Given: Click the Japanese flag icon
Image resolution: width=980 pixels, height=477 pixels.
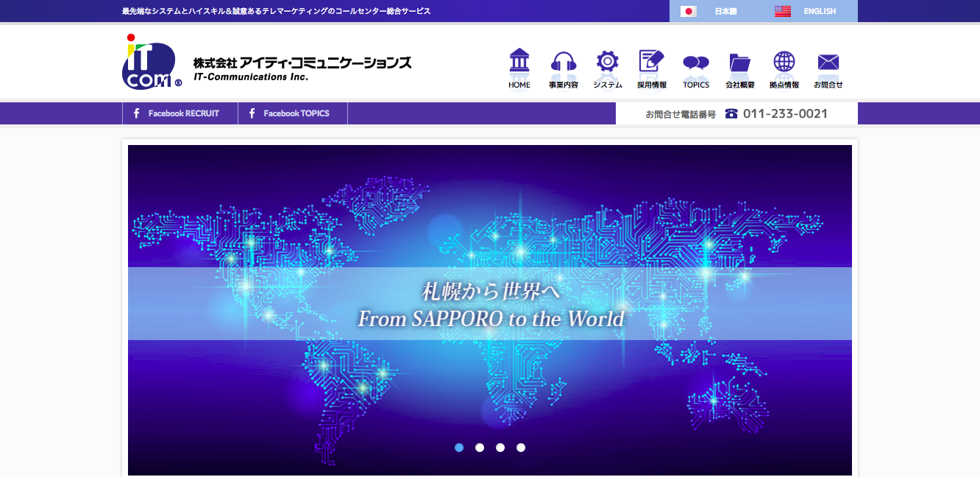Looking at the screenshot, I should pos(689,12).
